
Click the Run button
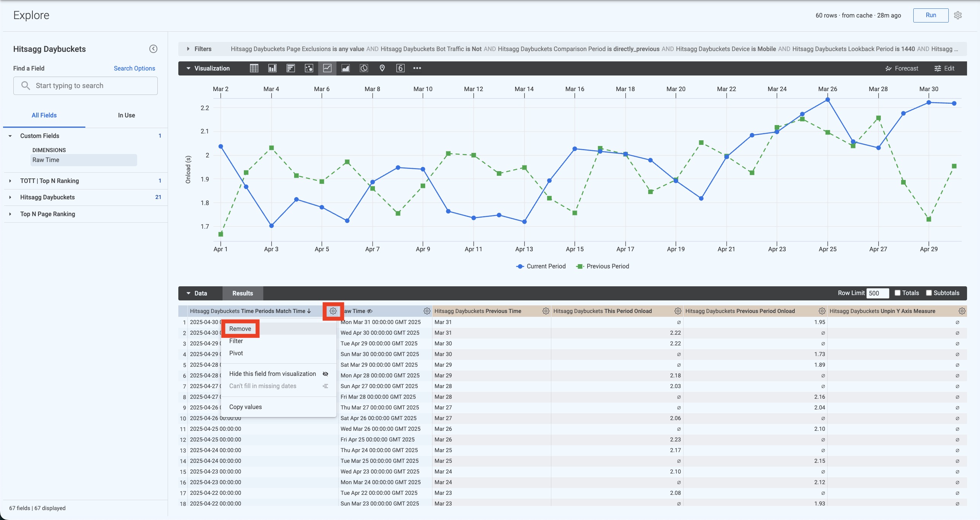(x=931, y=15)
